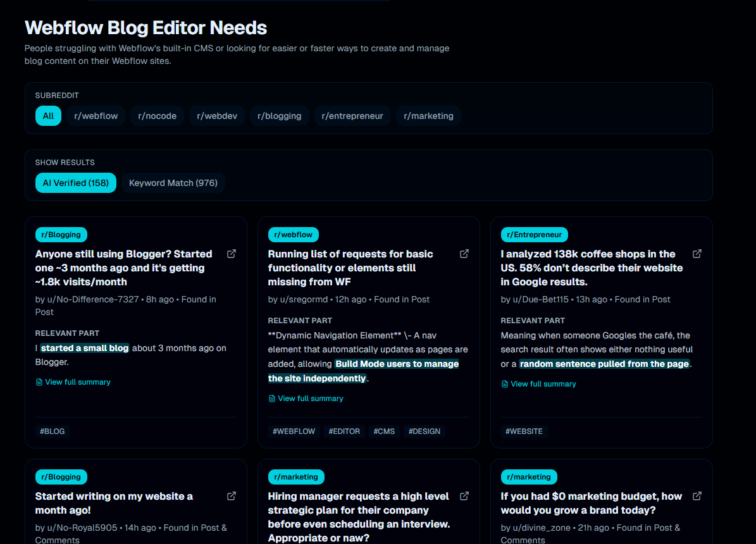Filter by r/nocode subreddit
This screenshot has height=544, width=756.
click(x=157, y=116)
